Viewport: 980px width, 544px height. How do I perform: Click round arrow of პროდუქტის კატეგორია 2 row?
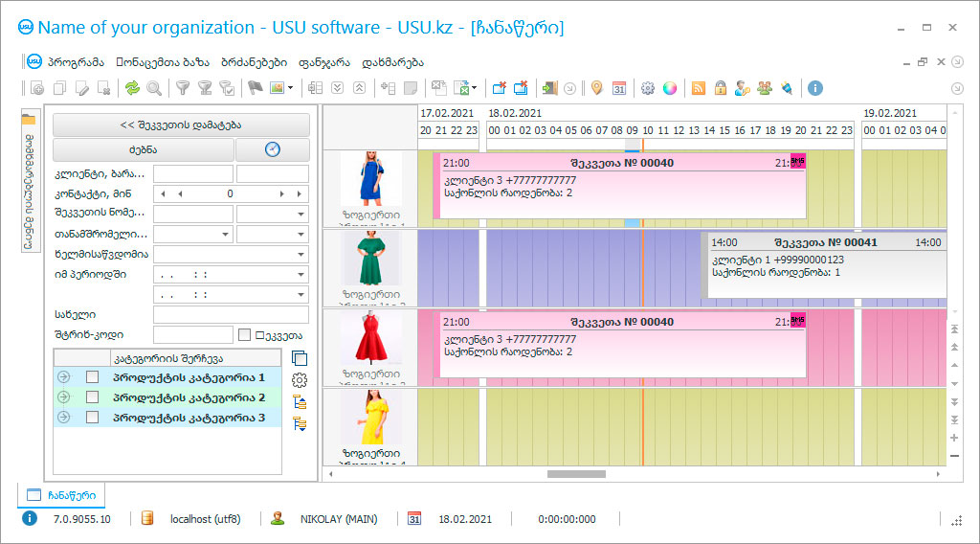pos(64,397)
